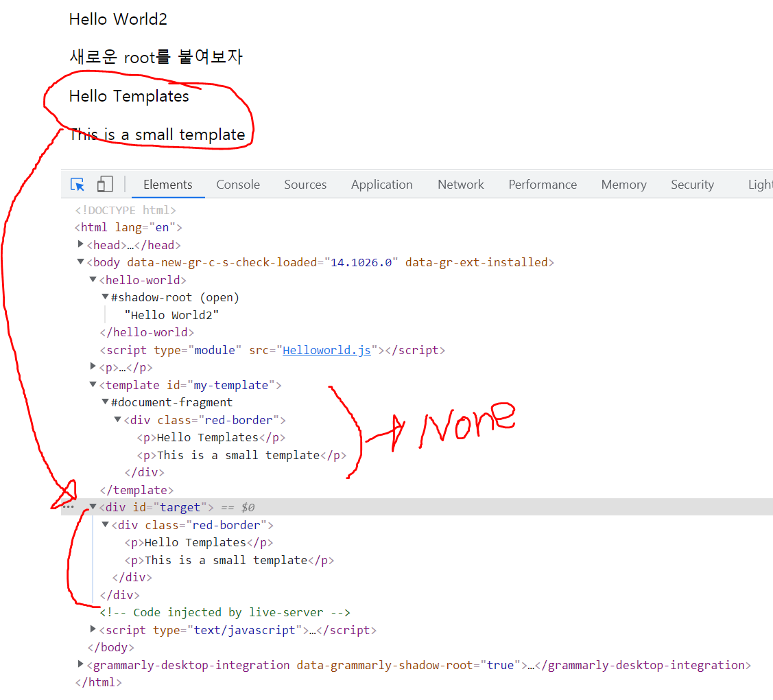The image size is (773, 700).
Task: Select the html lang en tag
Action: (128, 227)
